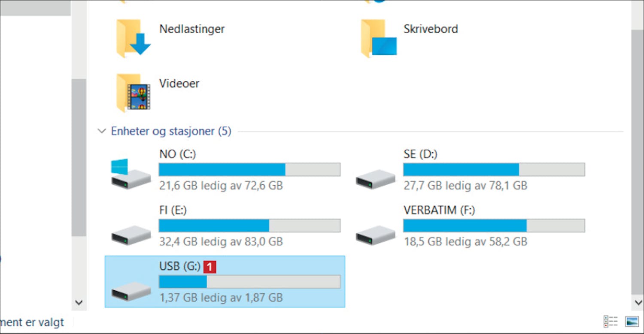Open the Nedlastinger folder icon
644x334 pixels.
[x=134, y=39]
